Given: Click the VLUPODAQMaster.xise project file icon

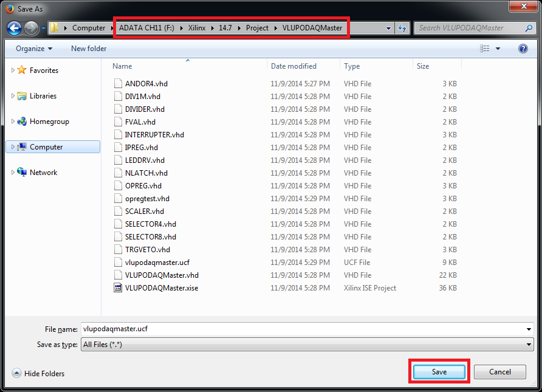Looking at the screenshot, I should tap(118, 288).
